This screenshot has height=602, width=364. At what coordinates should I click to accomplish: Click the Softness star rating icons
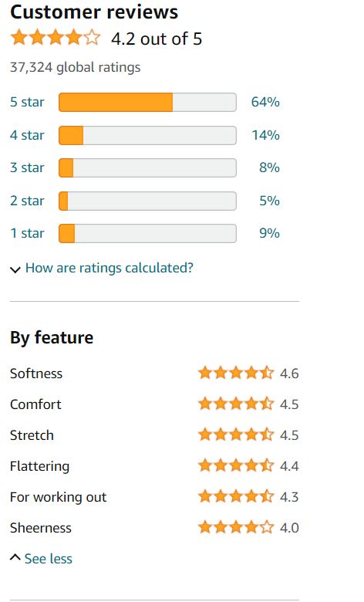(x=236, y=373)
